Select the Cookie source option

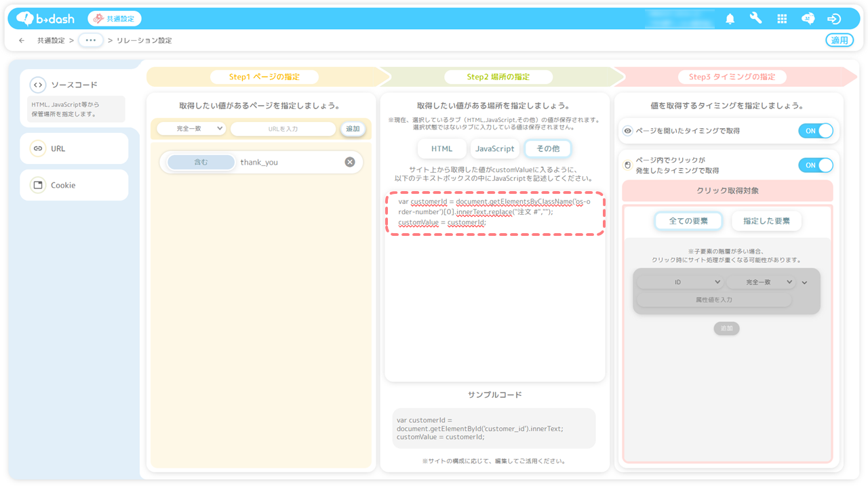point(74,185)
